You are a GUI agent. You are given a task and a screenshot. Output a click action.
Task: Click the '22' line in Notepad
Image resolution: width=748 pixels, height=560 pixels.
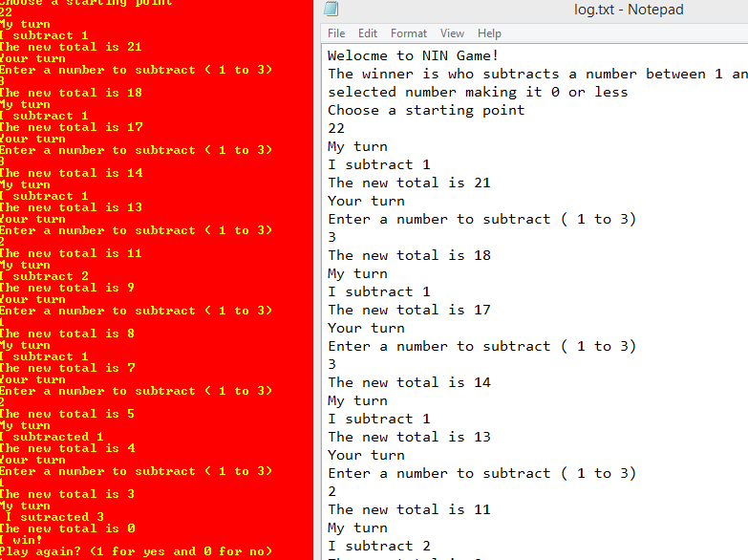coord(336,128)
